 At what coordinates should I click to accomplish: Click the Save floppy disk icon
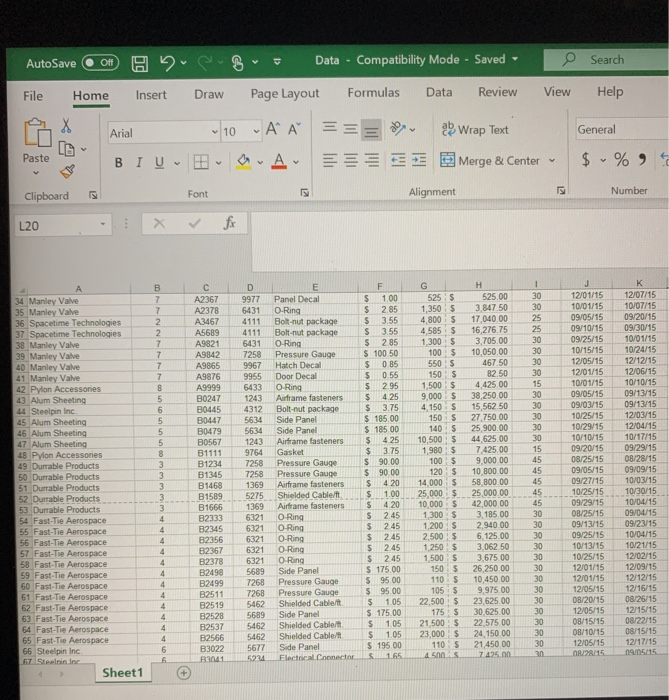tap(140, 63)
